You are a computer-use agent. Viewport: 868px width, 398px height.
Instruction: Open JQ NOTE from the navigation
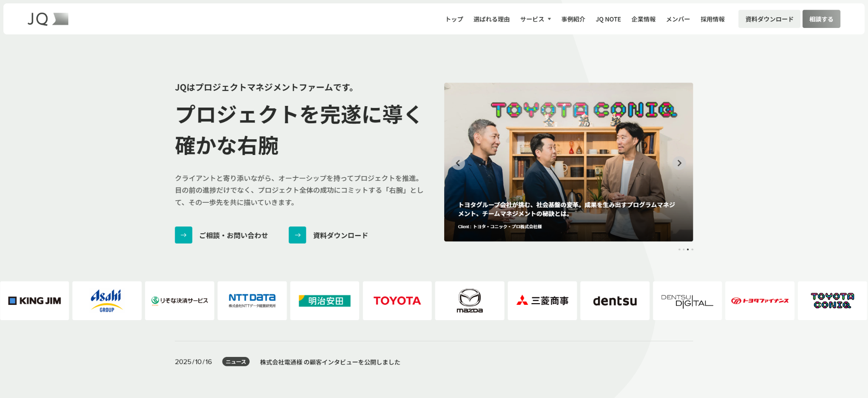pyautogui.click(x=608, y=19)
